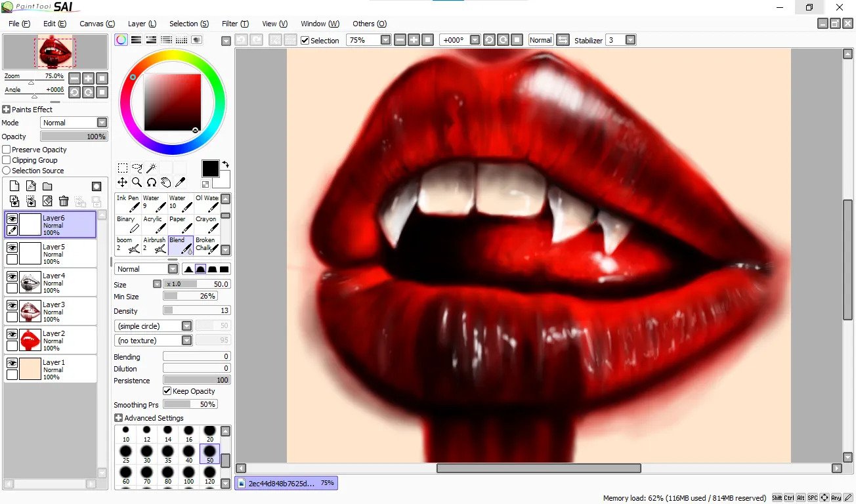Select the Hand tool
This screenshot has height=504, width=856.
165,182
